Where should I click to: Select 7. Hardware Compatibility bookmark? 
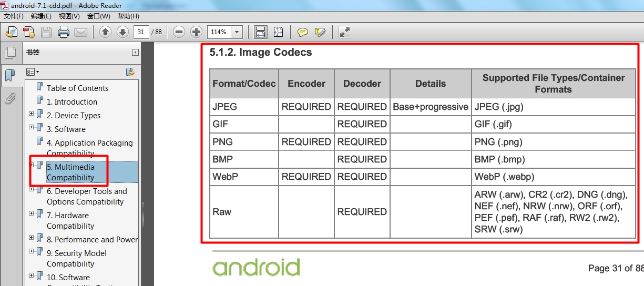click(x=70, y=221)
